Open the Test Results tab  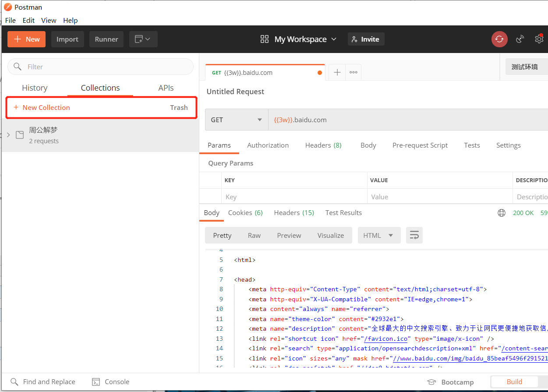tap(343, 213)
